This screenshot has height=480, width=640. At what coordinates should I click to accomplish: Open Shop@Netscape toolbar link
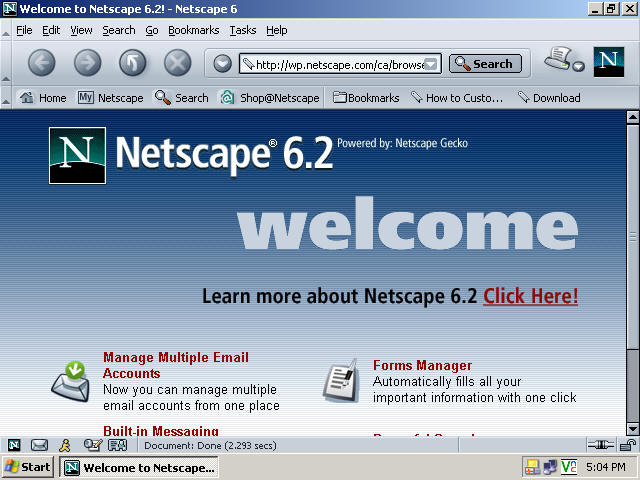pyautogui.click(x=270, y=98)
